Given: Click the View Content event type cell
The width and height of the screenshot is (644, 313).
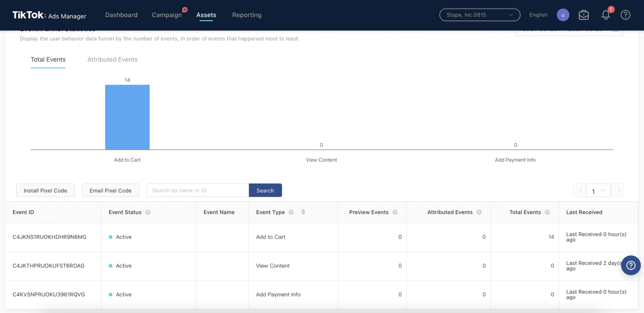Looking at the screenshot, I should pyautogui.click(x=273, y=266).
